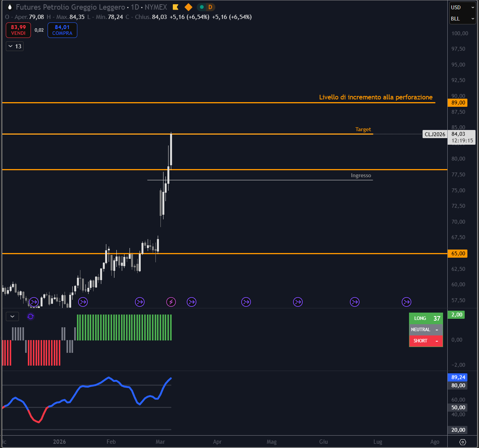Click the red SHORT row in signal table
479x448 pixels.
point(426,341)
